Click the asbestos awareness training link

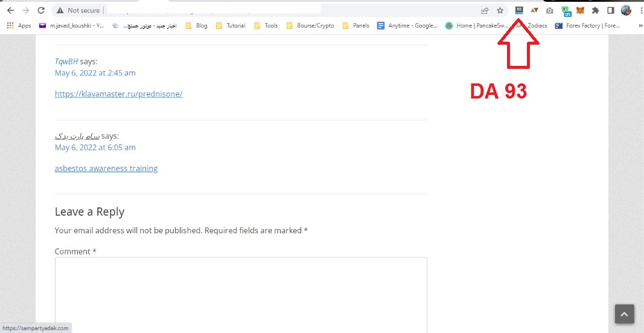pyautogui.click(x=106, y=169)
